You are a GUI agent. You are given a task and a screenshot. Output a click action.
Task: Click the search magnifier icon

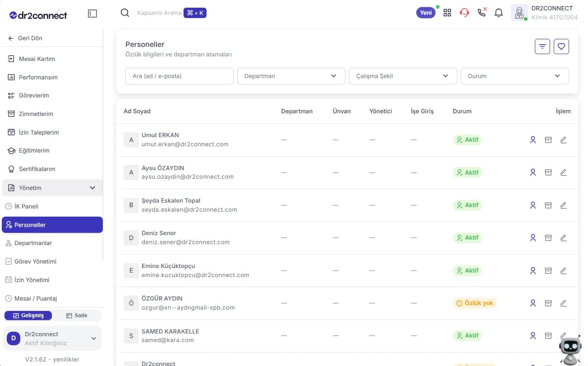pos(125,13)
